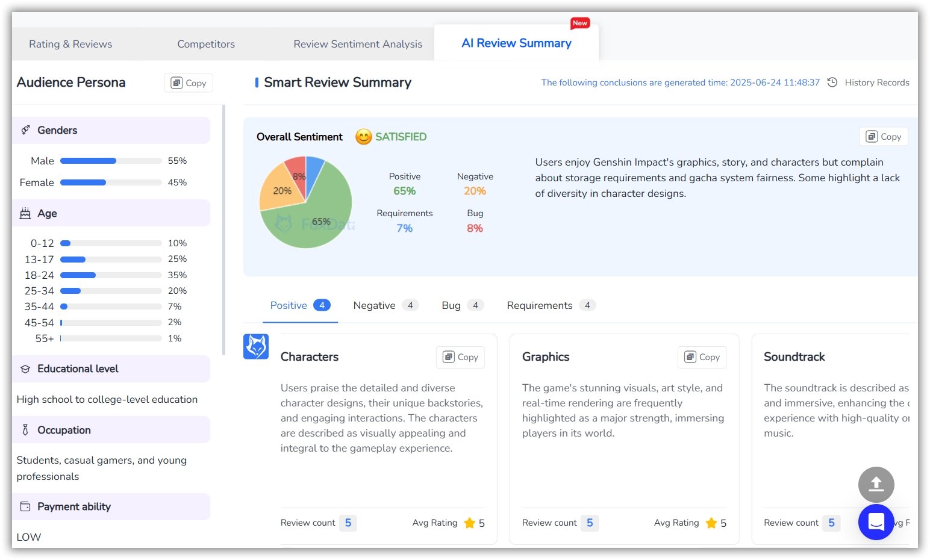This screenshot has width=930, height=560.
Task: Open the Requirements reviews tab
Action: pyautogui.click(x=551, y=305)
